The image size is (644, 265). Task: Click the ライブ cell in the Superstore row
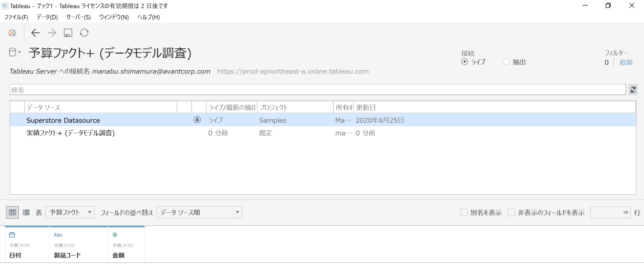pyautogui.click(x=215, y=120)
